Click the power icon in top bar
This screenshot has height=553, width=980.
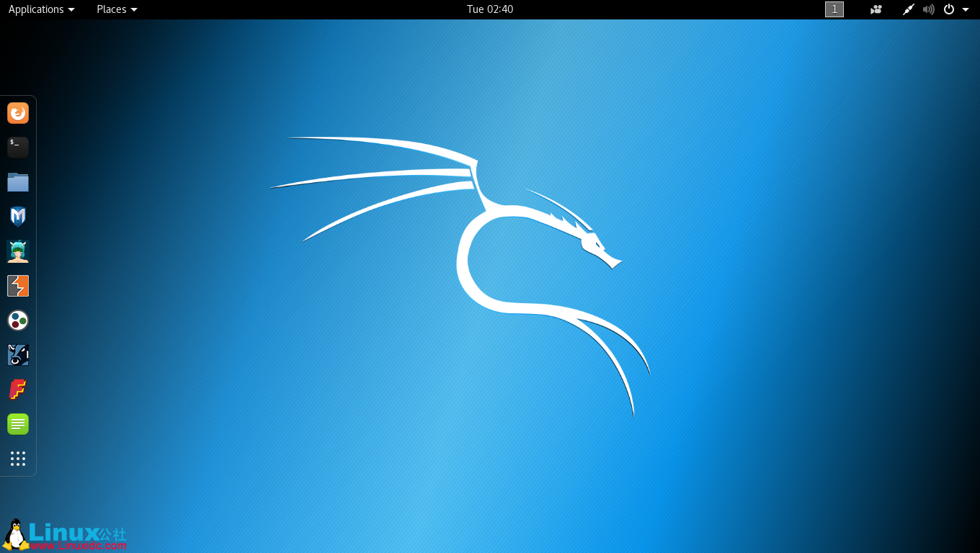click(949, 9)
